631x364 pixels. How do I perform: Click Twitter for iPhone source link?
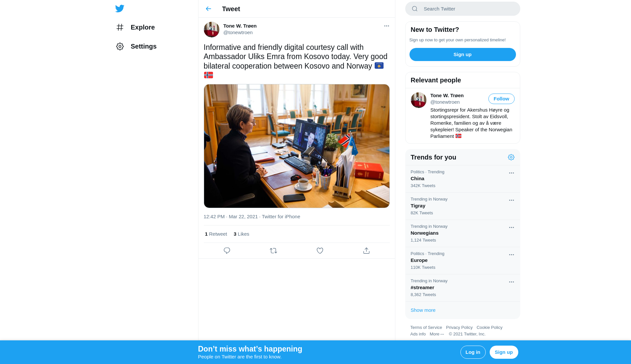[x=281, y=217]
